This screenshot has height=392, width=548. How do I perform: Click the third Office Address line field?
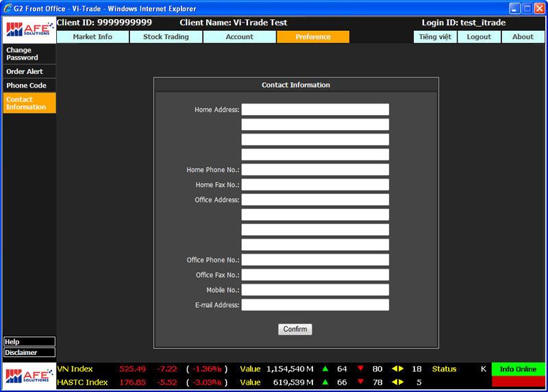[x=315, y=230]
